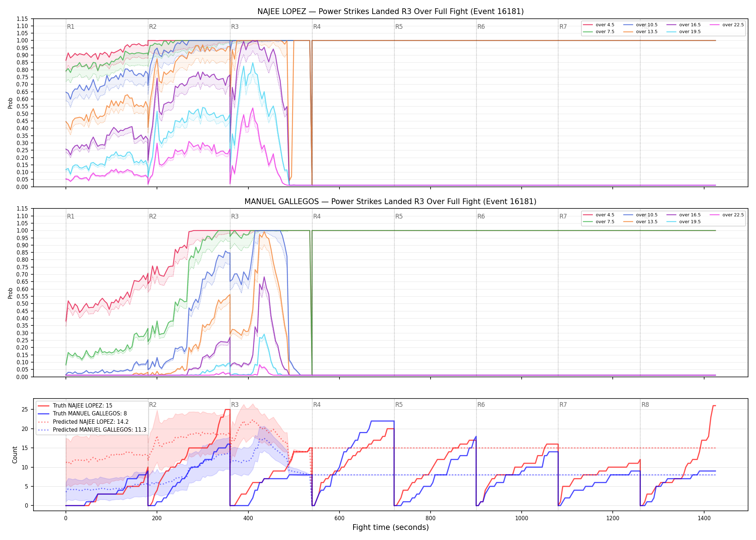Click the 1000 tick label on the x-axis
Viewport: 756px width, 540px height.
[x=522, y=518]
